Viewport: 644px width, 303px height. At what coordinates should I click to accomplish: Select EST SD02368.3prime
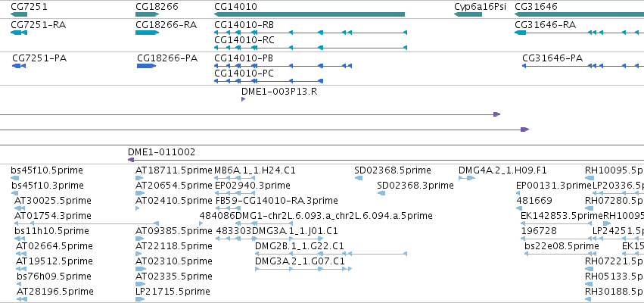(415, 186)
